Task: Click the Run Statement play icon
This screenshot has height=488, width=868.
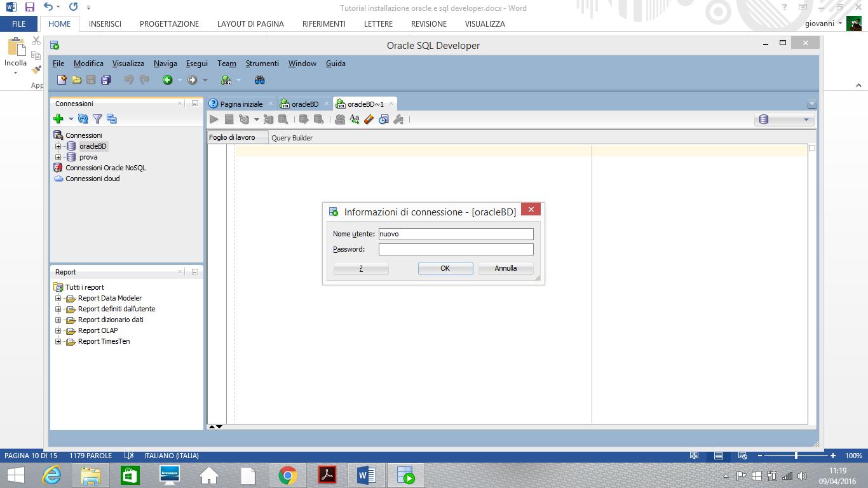Action: pos(214,119)
